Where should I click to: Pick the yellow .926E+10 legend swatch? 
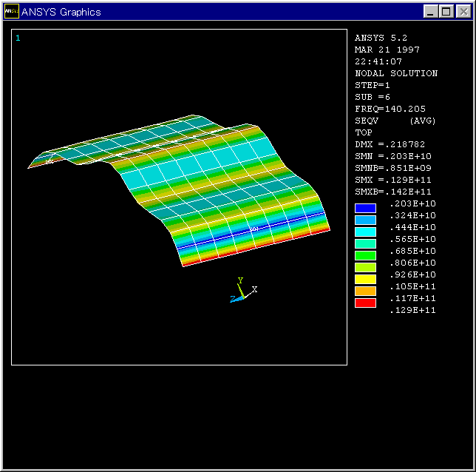[x=365, y=280]
